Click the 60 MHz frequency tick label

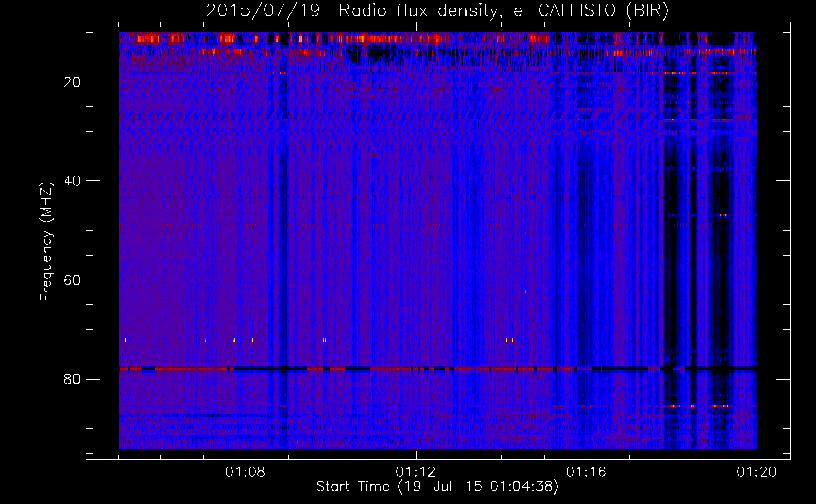[72, 280]
